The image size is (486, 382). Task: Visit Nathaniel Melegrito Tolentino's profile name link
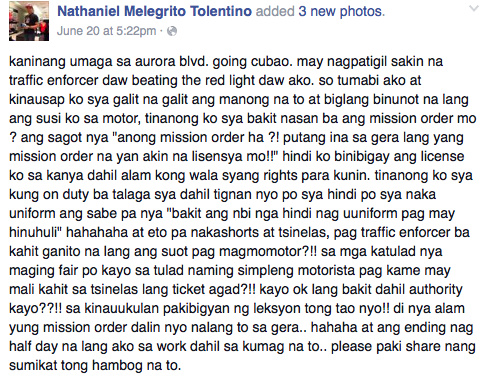(x=154, y=11)
